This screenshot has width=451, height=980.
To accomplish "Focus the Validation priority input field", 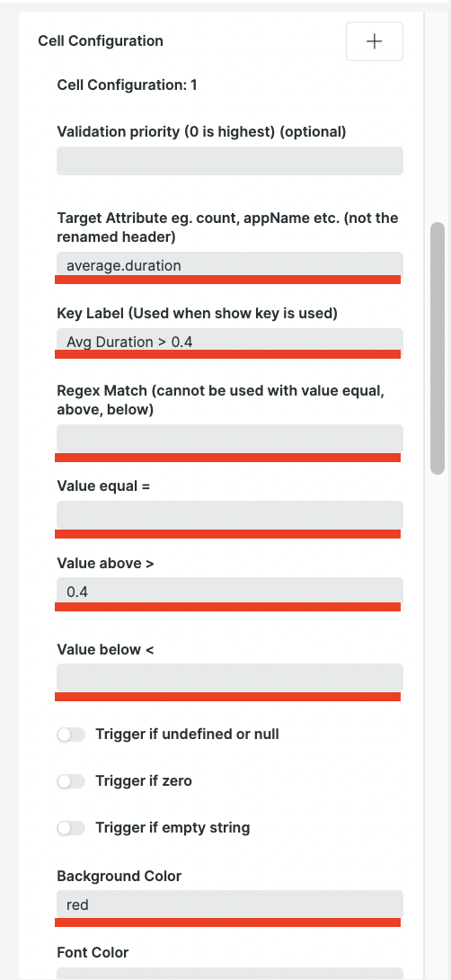I will (x=230, y=161).
